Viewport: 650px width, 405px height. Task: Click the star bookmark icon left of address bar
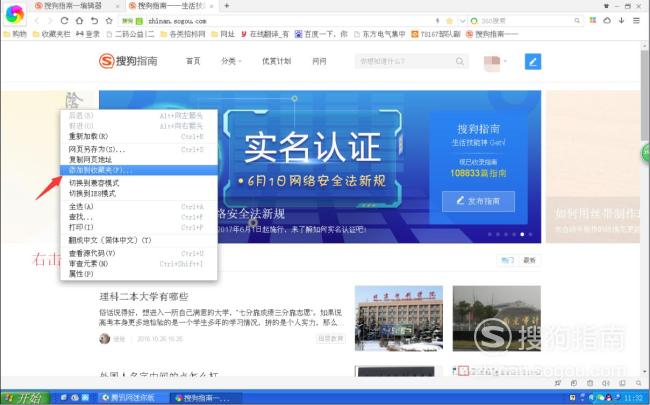coord(109,21)
